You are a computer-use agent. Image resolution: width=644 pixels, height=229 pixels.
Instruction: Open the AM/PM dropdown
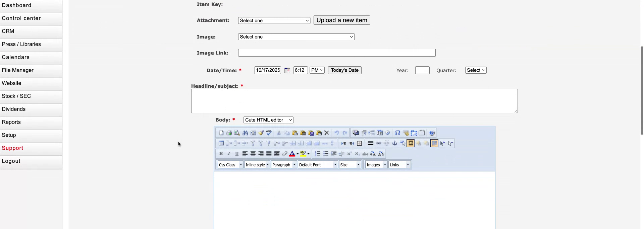[x=317, y=70]
